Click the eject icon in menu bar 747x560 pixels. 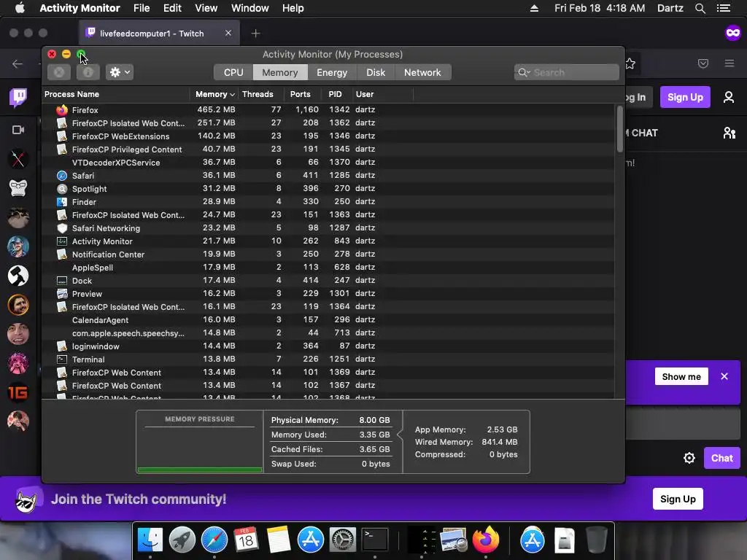pyautogui.click(x=534, y=8)
